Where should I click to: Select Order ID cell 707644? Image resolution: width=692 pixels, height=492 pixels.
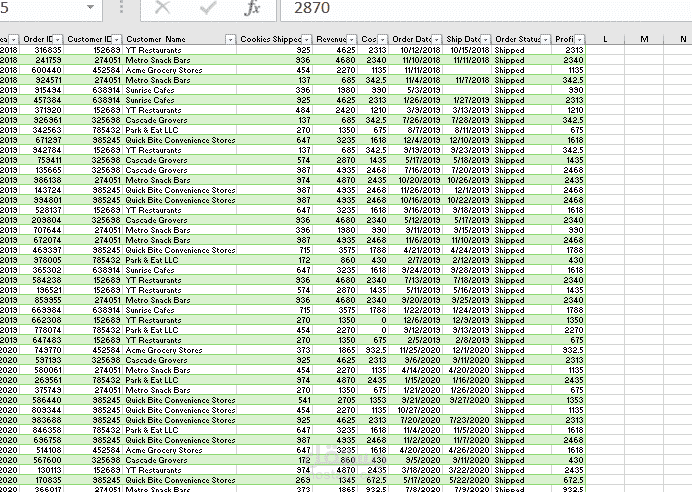point(42,230)
